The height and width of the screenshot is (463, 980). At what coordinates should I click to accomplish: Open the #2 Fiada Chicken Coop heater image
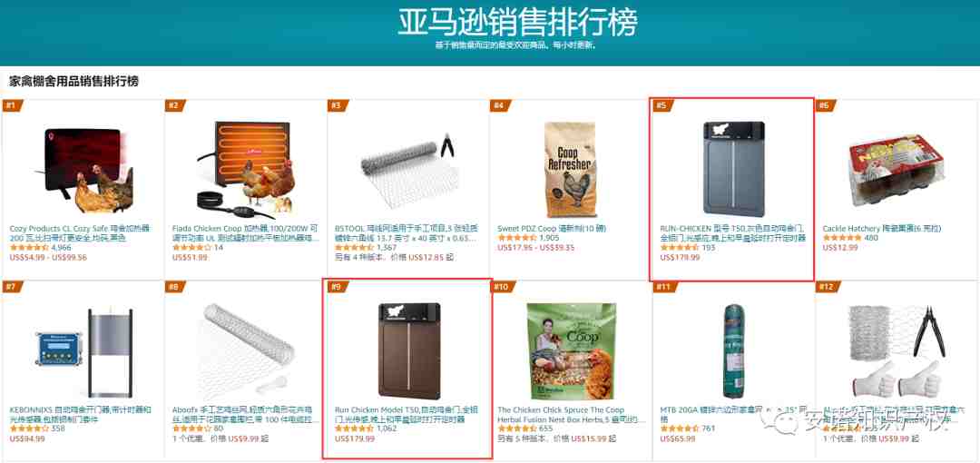[x=246, y=168]
